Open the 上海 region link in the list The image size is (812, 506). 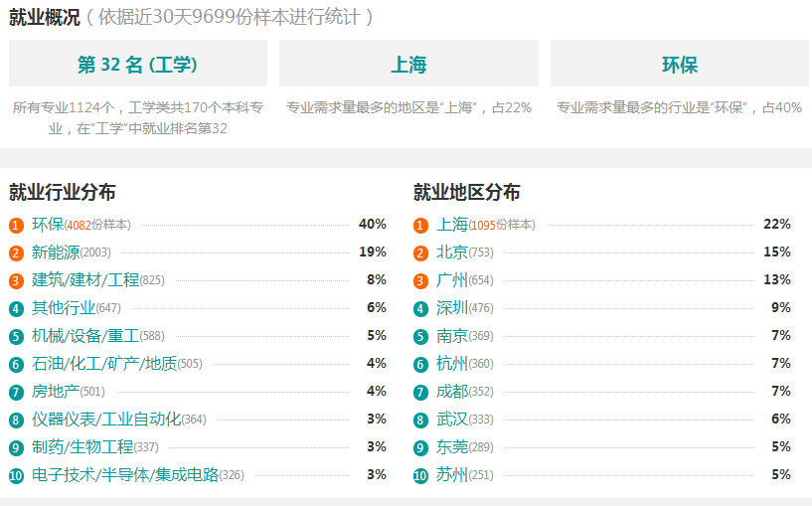click(452, 225)
